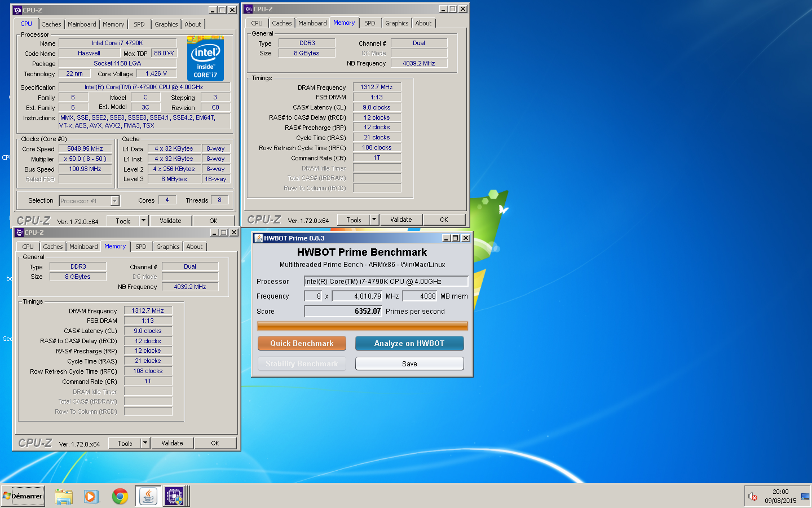Open Google Chrome from the taskbar
The width and height of the screenshot is (812, 508).
point(120,496)
